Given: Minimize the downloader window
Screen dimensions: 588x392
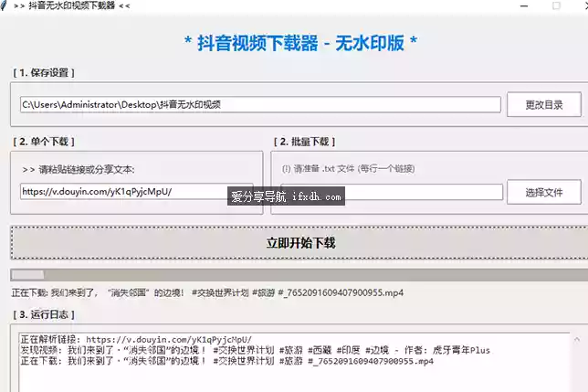Looking at the screenshot, I should (x=524, y=6).
